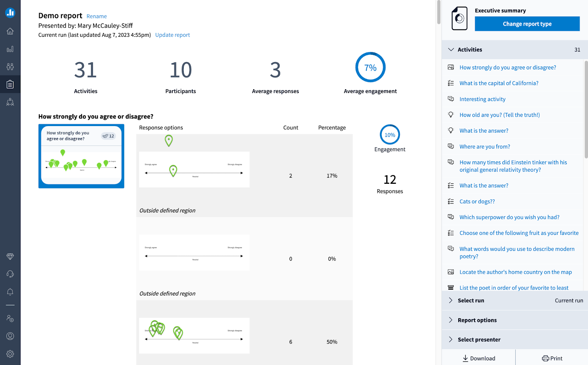
Task: Select the Reports clipboard icon in sidebar
Action: pyautogui.click(x=10, y=84)
